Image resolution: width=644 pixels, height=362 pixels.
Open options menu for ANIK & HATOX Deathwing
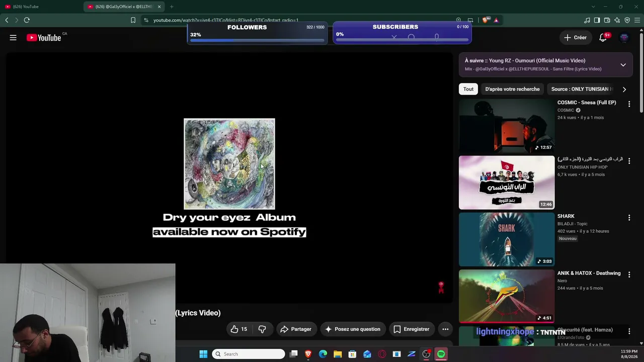(x=629, y=275)
